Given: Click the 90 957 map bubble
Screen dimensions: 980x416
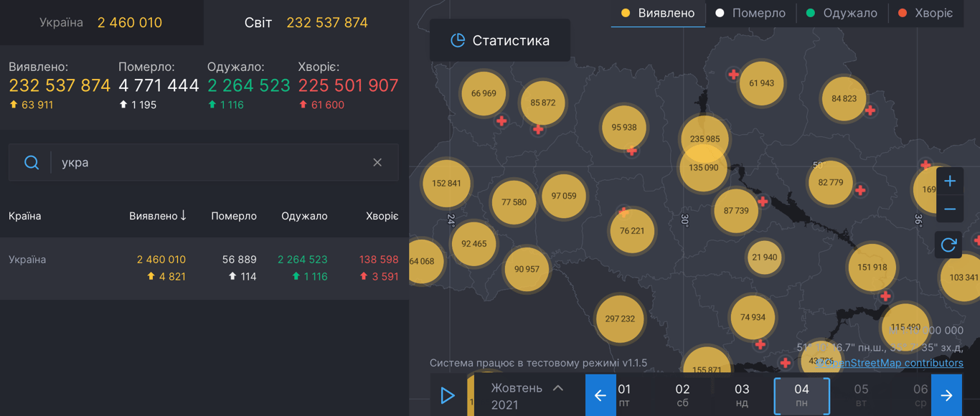Looking at the screenshot, I should 527,269.
